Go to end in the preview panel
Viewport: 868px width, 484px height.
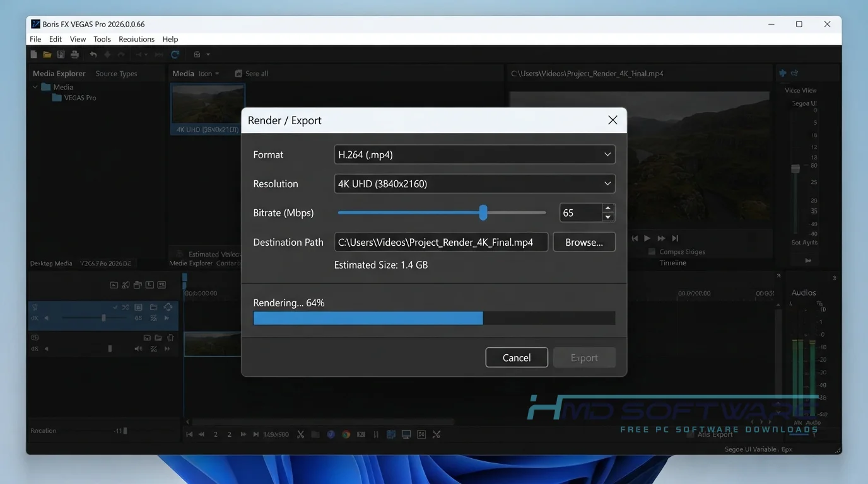tap(675, 238)
